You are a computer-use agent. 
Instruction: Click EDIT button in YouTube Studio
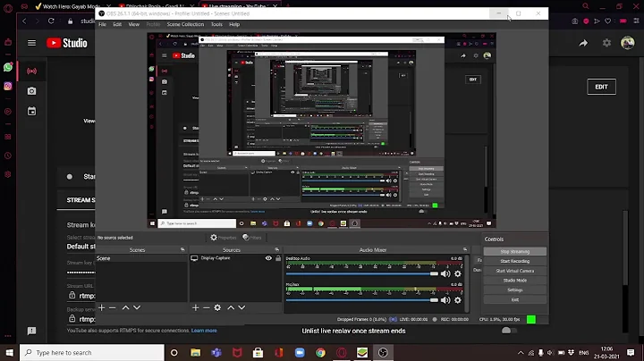(601, 87)
